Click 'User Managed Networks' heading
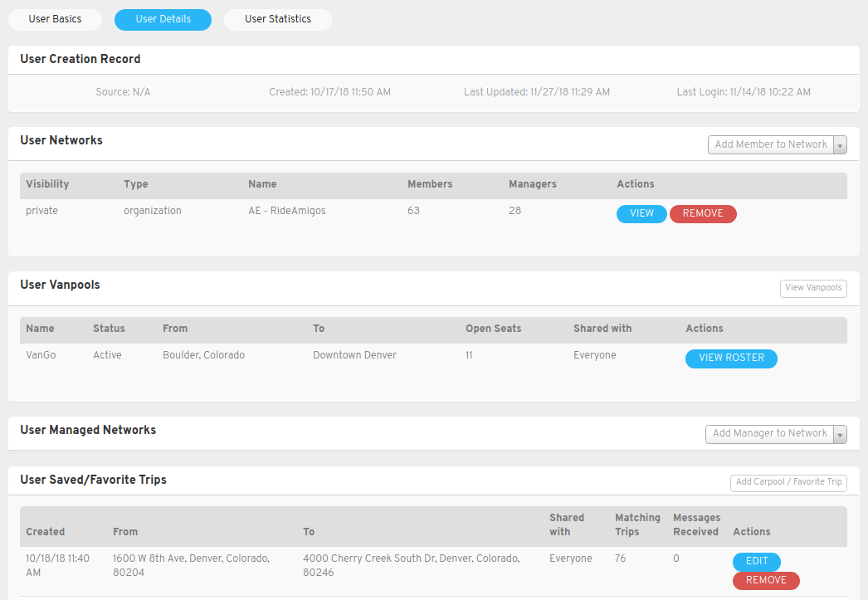 click(88, 430)
